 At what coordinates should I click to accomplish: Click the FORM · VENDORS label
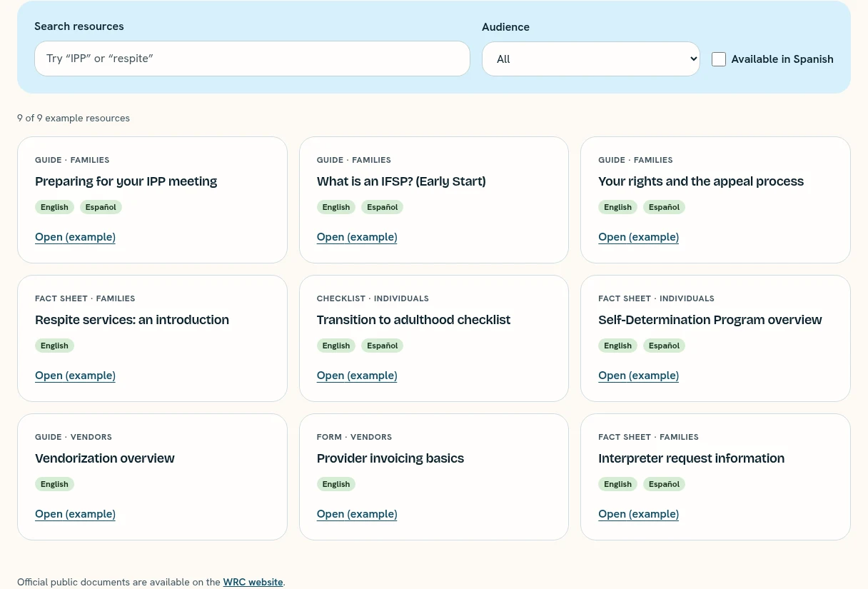pos(354,437)
